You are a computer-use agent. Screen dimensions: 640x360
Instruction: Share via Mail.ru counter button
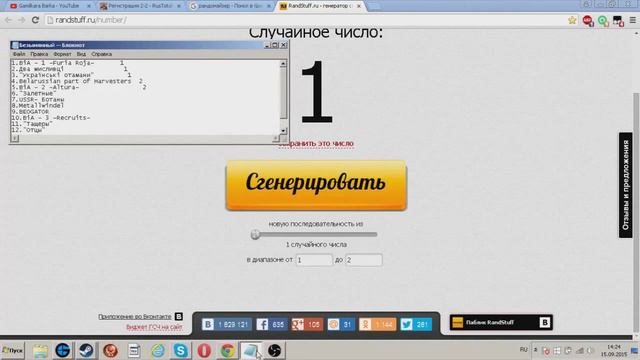coord(341,324)
